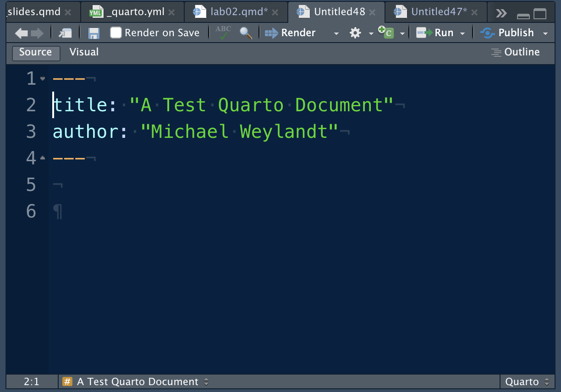Open the Publish dropdown arrow
The height and width of the screenshot is (392, 561).
(x=545, y=33)
